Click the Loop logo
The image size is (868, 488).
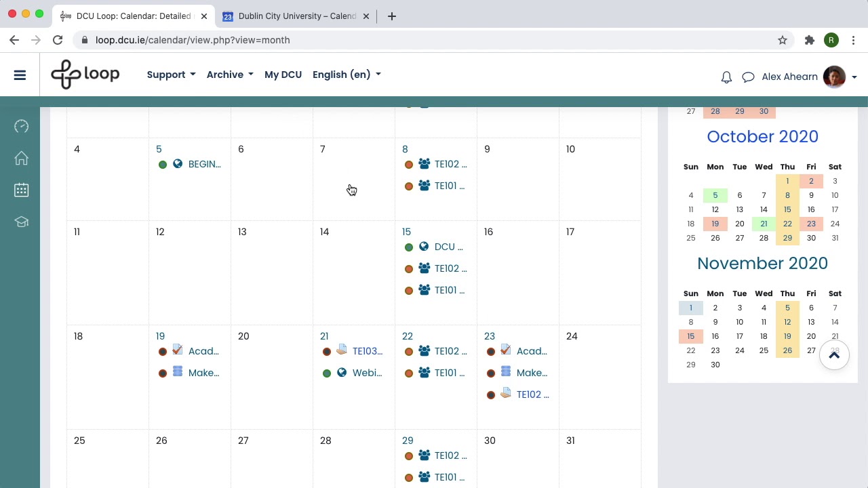coord(85,75)
